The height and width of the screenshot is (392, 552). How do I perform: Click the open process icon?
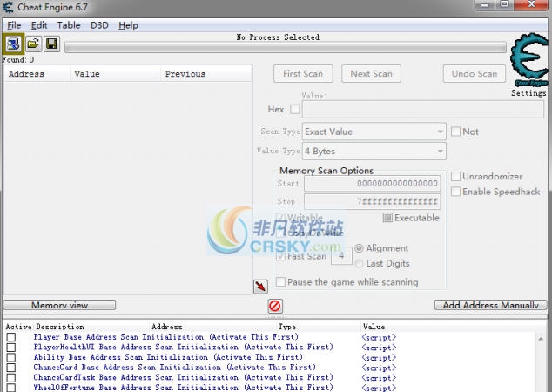(13, 44)
